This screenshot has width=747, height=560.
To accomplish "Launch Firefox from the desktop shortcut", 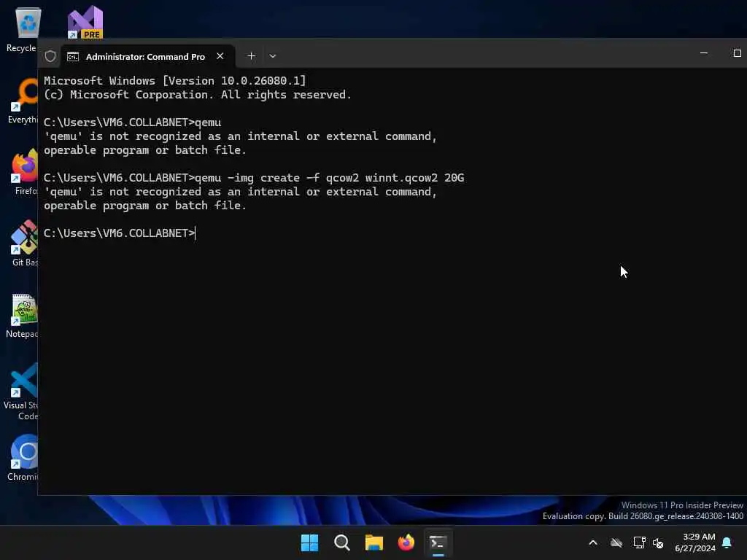I will click(24, 172).
